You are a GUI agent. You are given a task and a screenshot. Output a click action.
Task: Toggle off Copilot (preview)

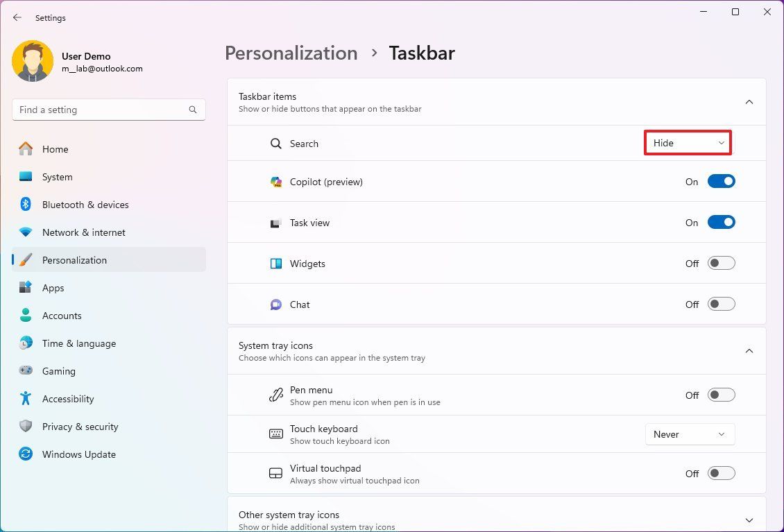(x=721, y=181)
